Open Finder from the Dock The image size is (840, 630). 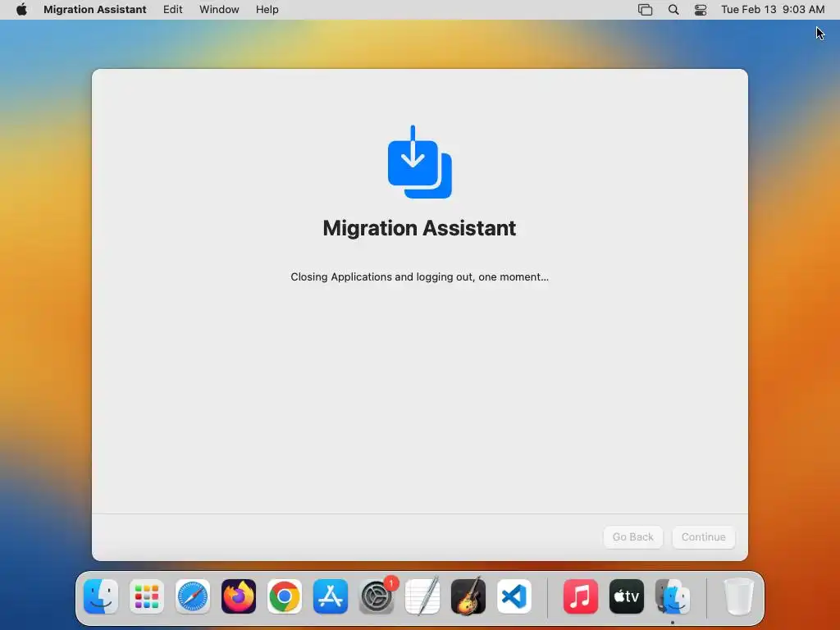tap(101, 596)
